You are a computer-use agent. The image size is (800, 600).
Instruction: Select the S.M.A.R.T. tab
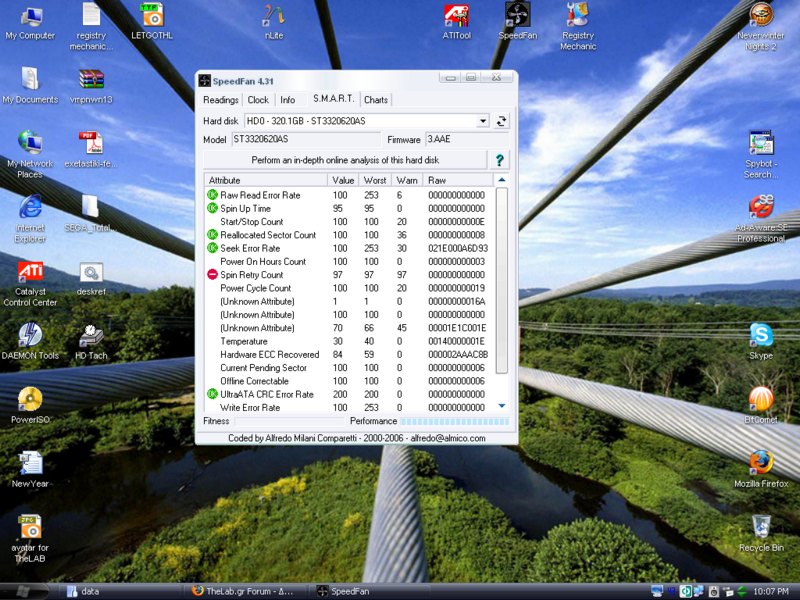point(333,98)
